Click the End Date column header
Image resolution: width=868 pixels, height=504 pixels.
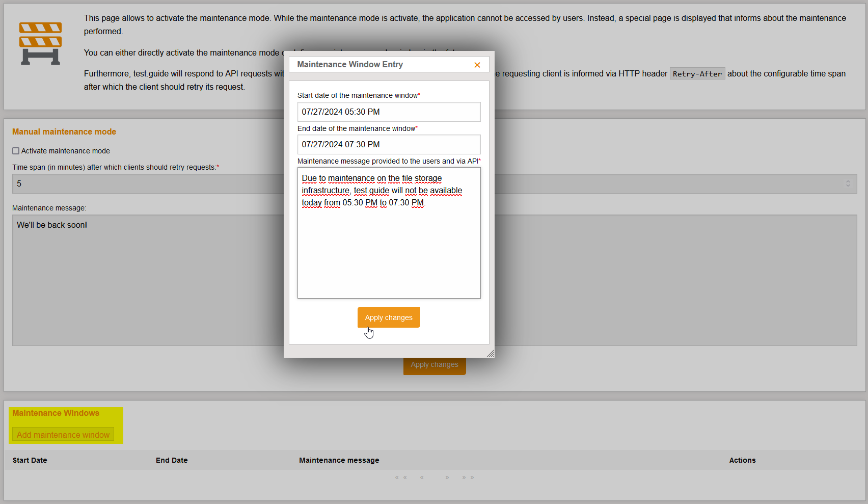click(x=172, y=460)
